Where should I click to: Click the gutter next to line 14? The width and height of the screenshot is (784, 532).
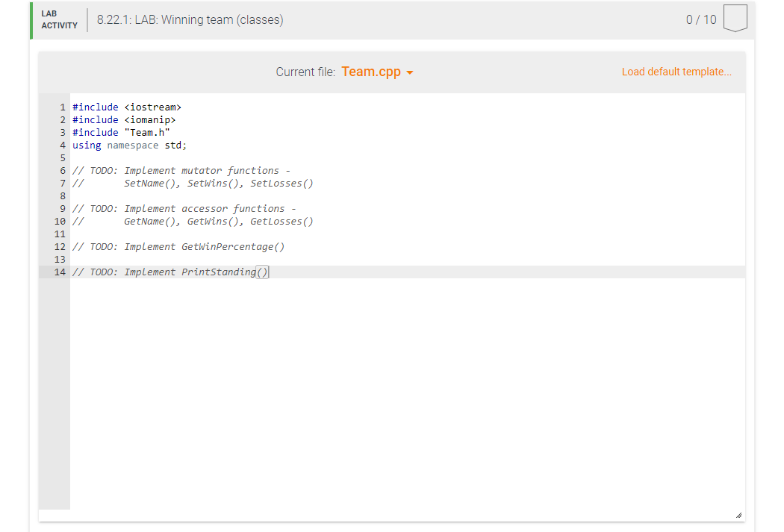59,272
